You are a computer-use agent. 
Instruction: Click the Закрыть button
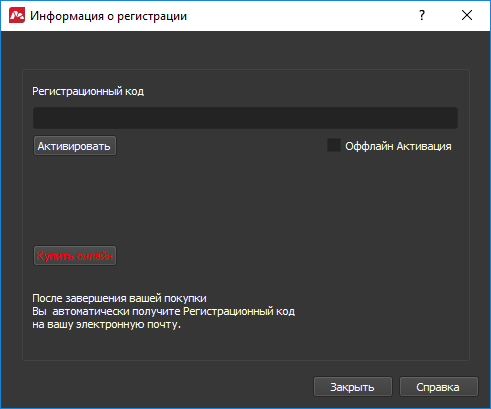point(353,387)
